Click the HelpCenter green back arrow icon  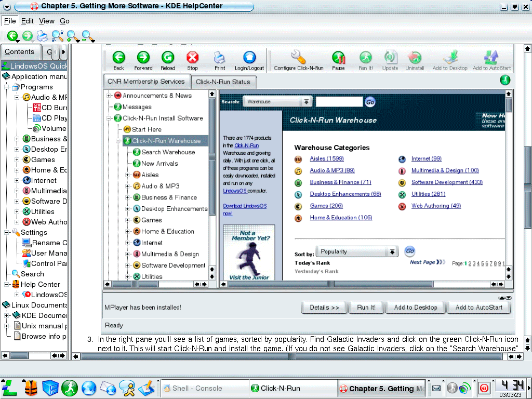point(11,36)
